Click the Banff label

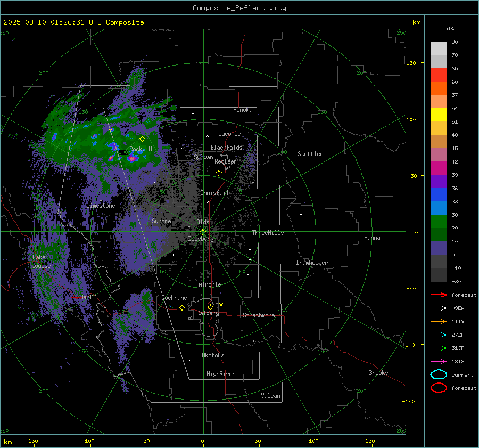88,297
